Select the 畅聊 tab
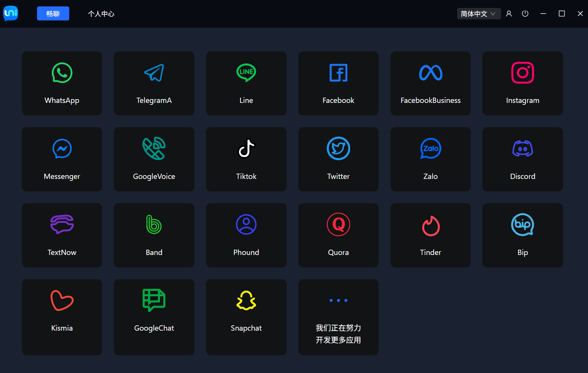Viewport: 588px width, 373px height. point(53,14)
